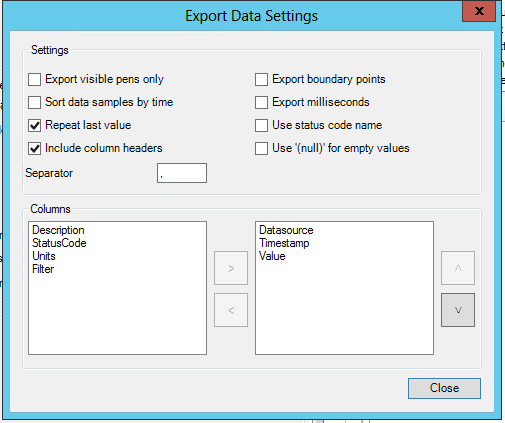Viewport: 505px width, 423px height.
Task: Select StatusCode in the left list
Action: tap(59, 243)
